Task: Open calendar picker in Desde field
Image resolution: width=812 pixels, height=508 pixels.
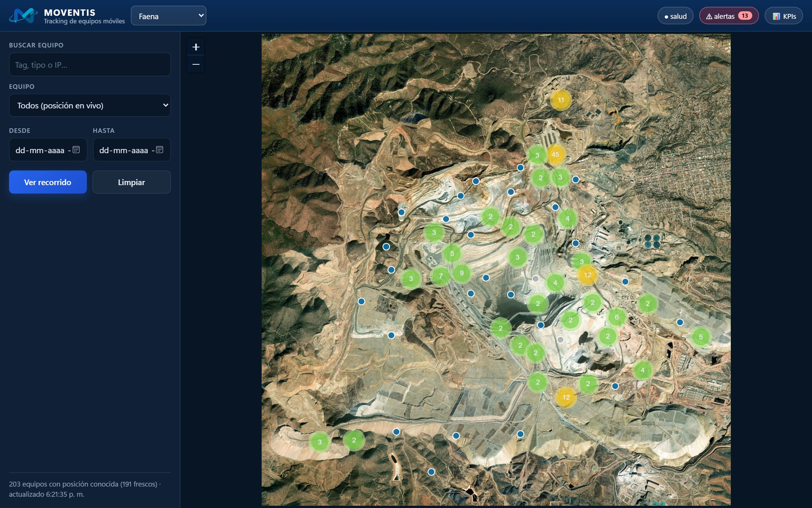Action: coord(76,150)
